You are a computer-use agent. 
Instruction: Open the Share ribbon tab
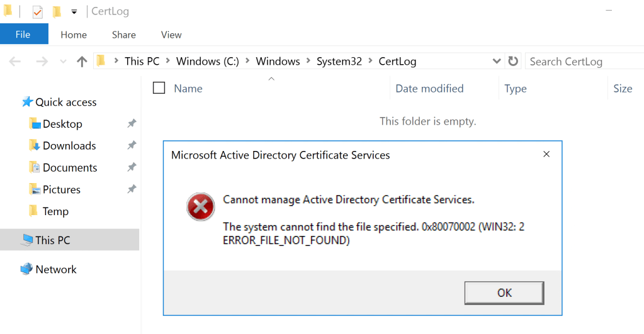(x=124, y=35)
